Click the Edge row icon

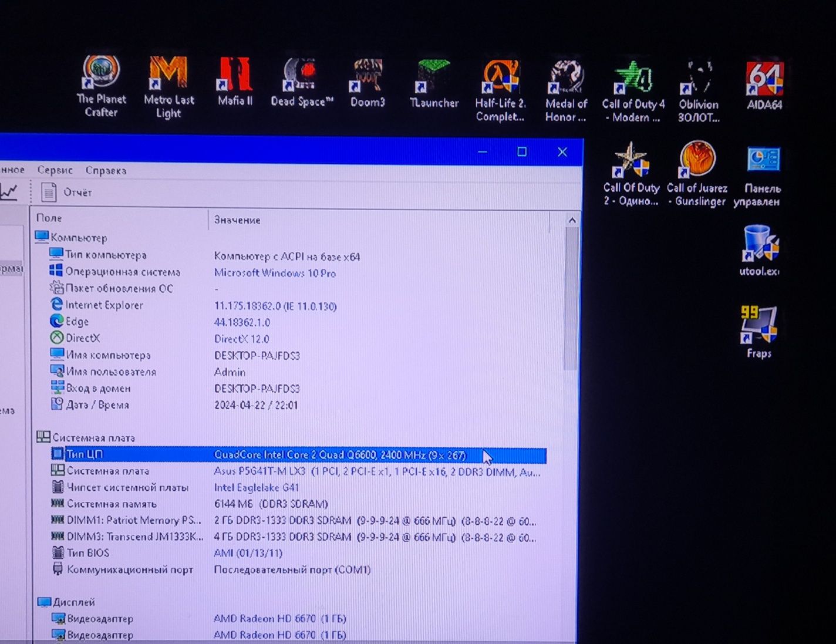coord(56,321)
